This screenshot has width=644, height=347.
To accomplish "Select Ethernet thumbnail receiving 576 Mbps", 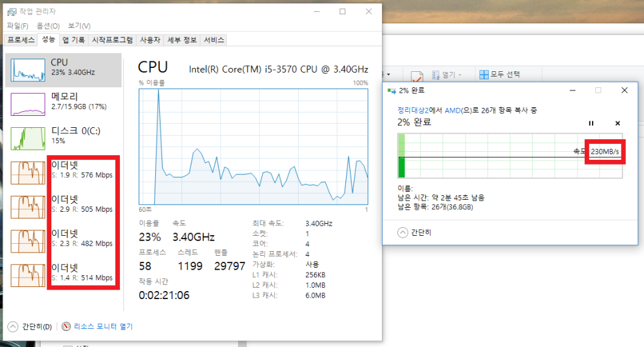I will tap(28, 173).
